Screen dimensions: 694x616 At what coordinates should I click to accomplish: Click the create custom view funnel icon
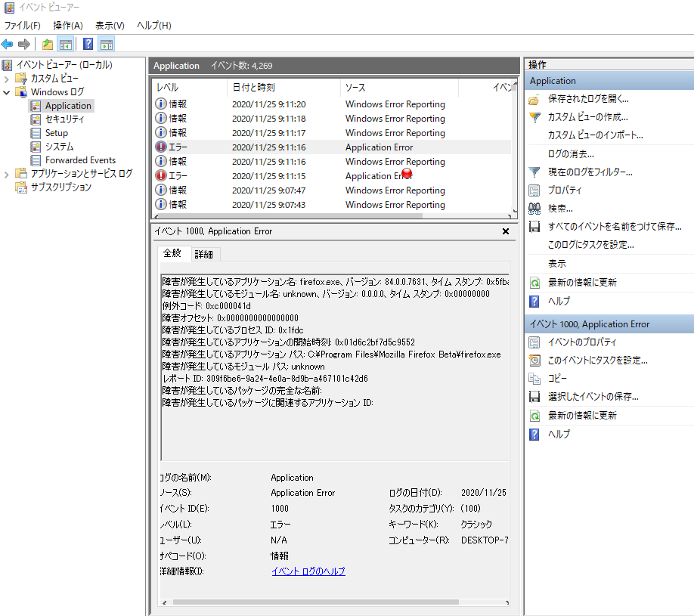(x=534, y=117)
